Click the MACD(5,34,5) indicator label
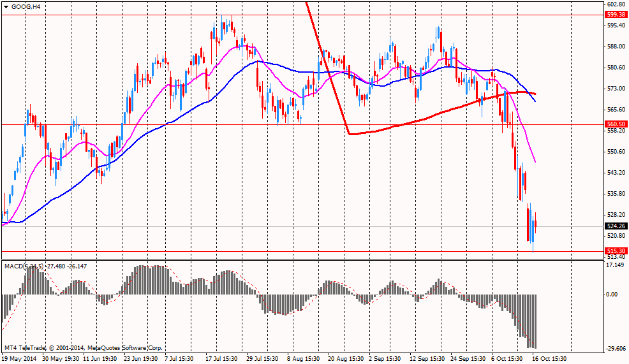 coord(24,265)
